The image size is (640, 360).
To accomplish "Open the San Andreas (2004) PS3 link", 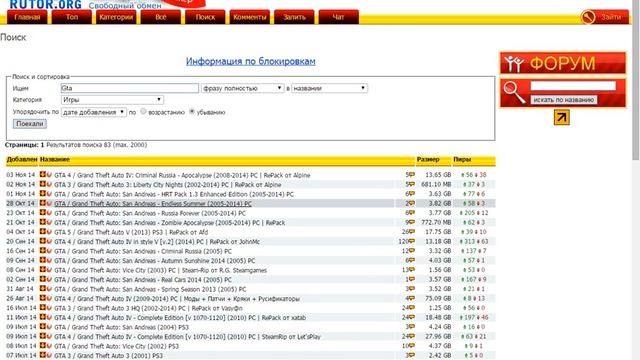I will pyautogui.click(x=122, y=327).
